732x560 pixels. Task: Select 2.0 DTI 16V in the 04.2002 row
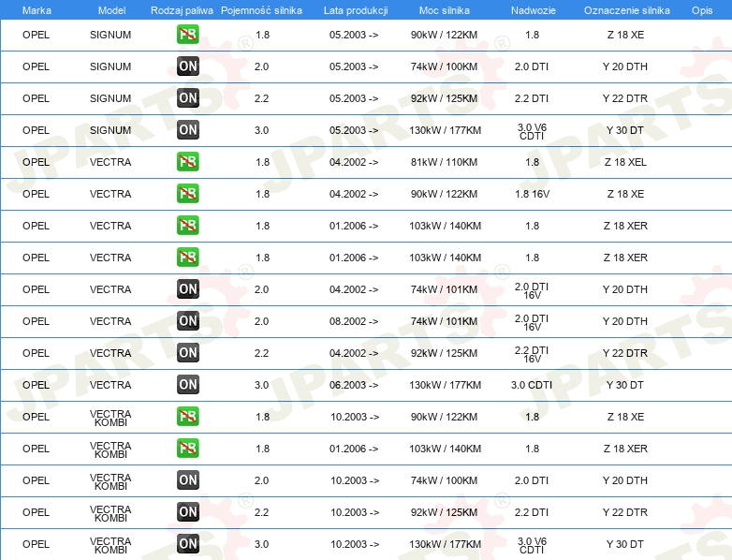[532, 290]
